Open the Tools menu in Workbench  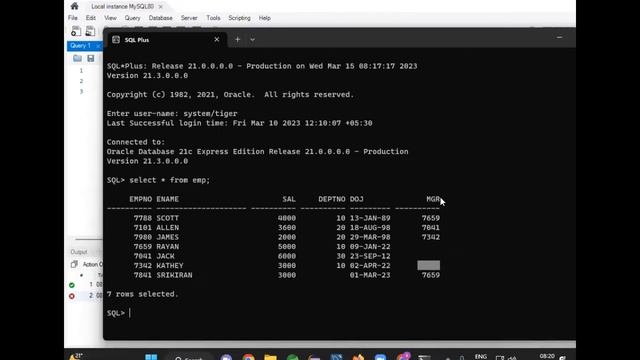click(x=213, y=18)
